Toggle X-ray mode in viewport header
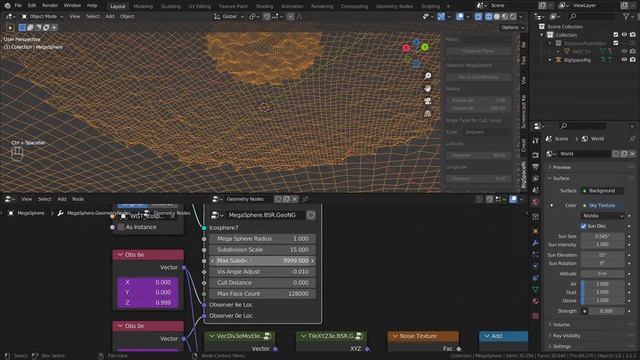This screenshot has width=640, height=360. [478, 17]
